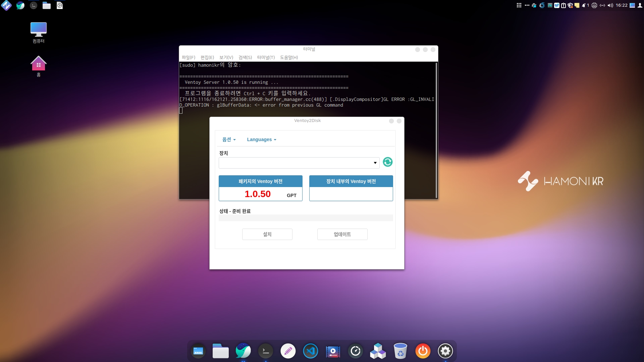Open the file manager in the dock
The height and width of the screenshot is (362, 644).
pos(220,351)
